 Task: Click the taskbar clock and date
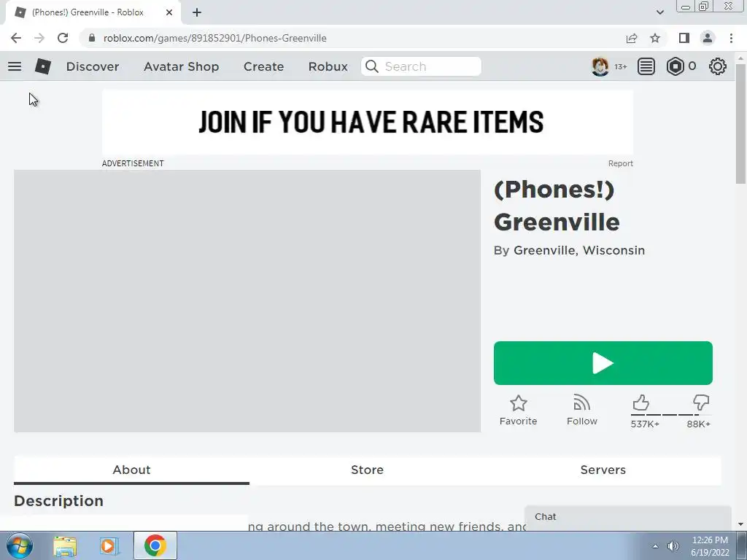710,546
